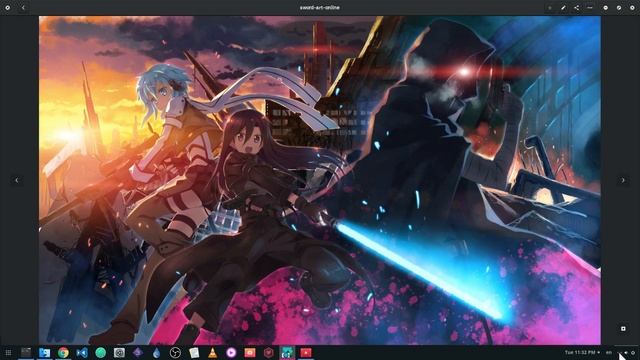Advance to next image with right chevron
Image resolution: width=640 pixels, height=360 pixels.
click(623, 180)
